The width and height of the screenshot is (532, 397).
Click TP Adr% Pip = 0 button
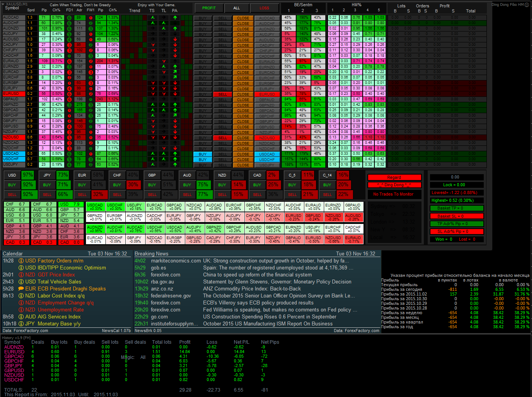pyautogui.click(x=457, y=224)
